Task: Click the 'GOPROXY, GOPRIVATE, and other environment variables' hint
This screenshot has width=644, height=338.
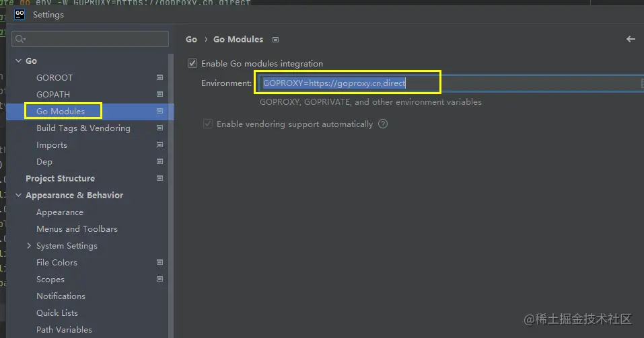Action: pos(371,101)
